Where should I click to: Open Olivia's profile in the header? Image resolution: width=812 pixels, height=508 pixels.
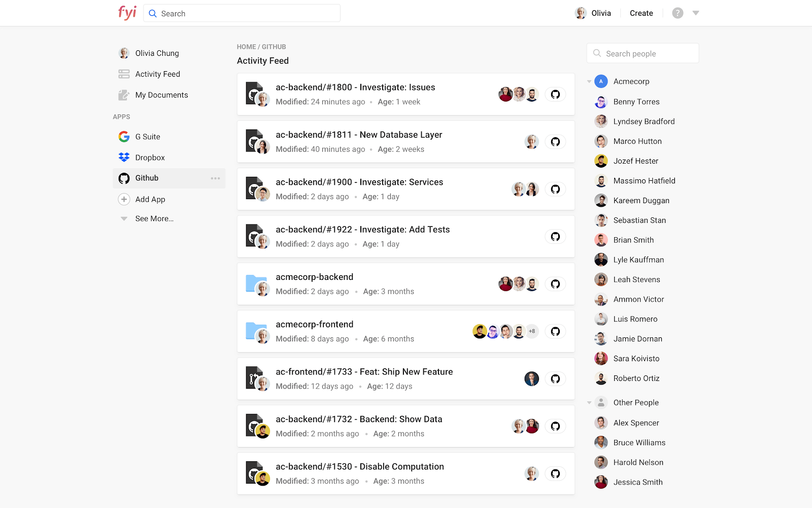pos(593,13)
